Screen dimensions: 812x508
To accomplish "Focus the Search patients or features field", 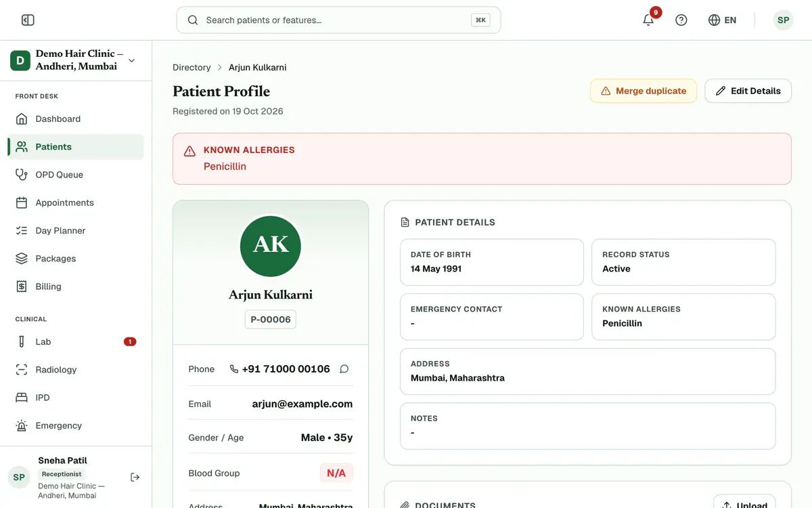I will [x=338, y=20].
